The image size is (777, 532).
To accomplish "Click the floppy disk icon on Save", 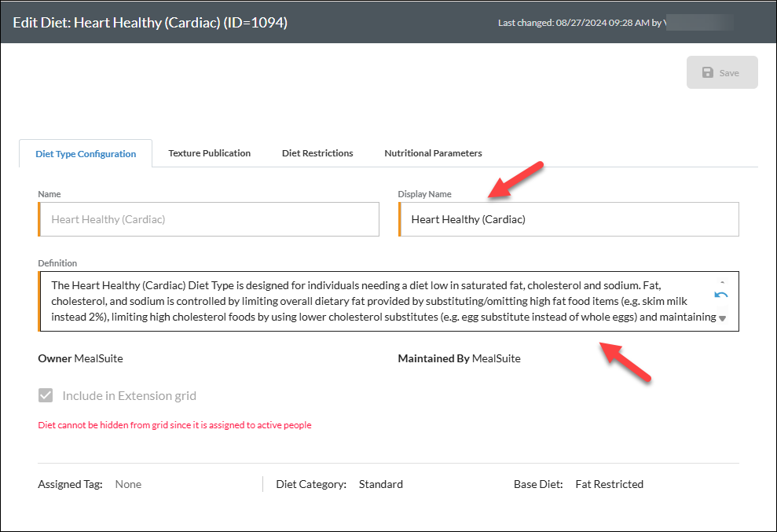I will click(708, 72).
